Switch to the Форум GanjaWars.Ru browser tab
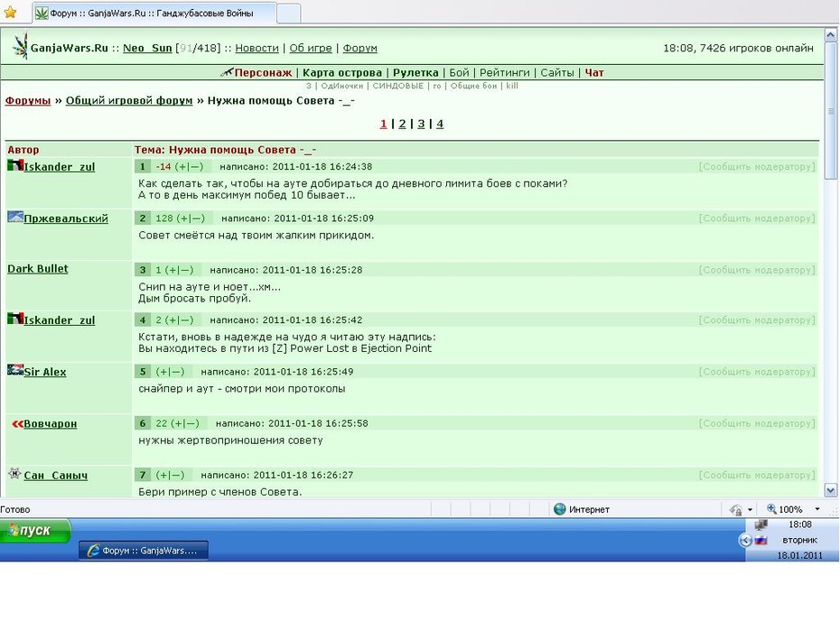 pyautogui.click(x=154, y=13)
